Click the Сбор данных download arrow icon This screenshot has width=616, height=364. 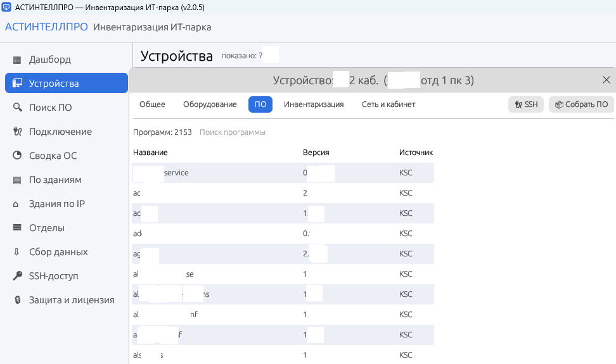point(16,252)
